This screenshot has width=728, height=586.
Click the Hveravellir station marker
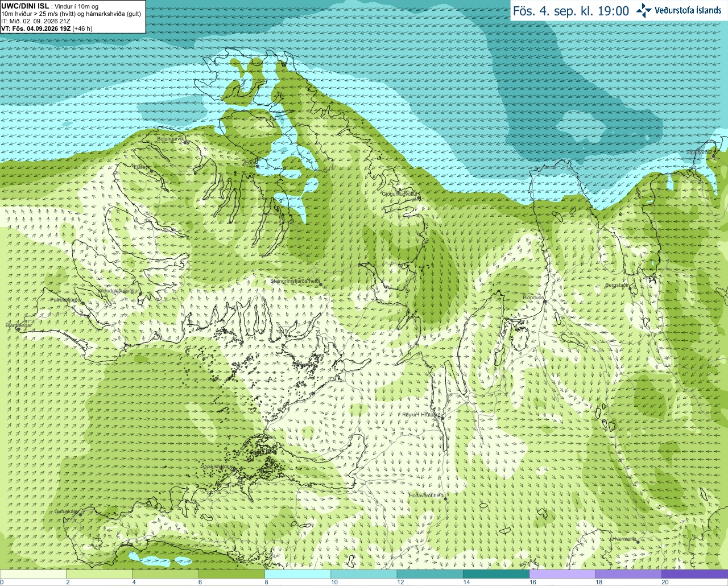point(638,542)
